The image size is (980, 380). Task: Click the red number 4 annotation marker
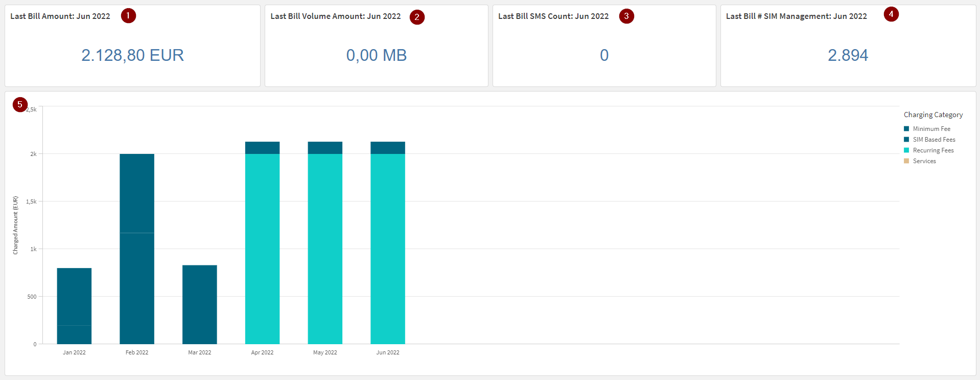point(891,14)
